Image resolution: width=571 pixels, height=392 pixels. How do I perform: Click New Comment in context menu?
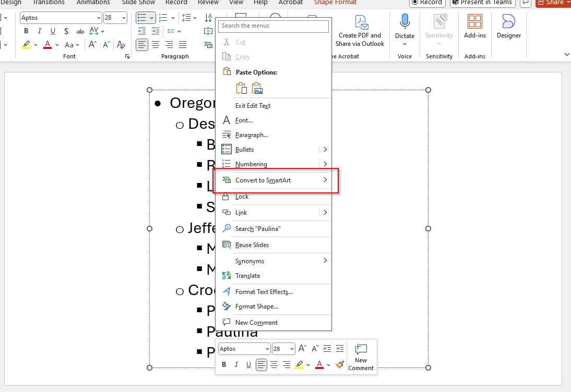point(273,323)
